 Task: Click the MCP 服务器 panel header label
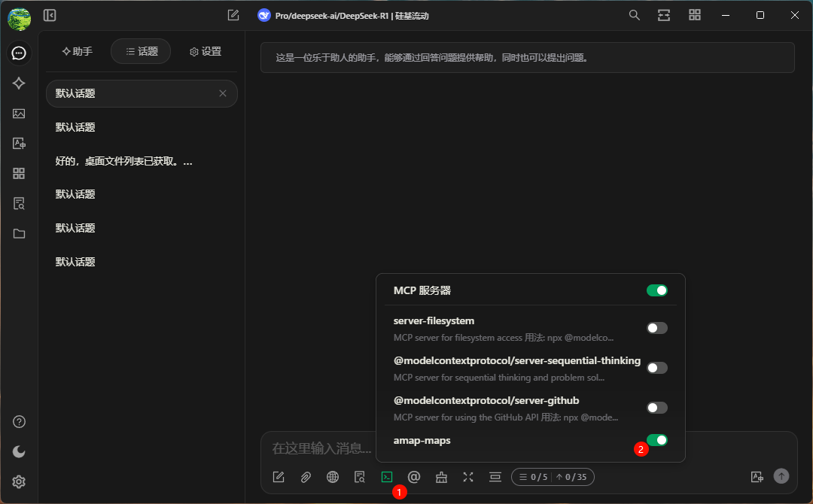[x=422, y=290]
